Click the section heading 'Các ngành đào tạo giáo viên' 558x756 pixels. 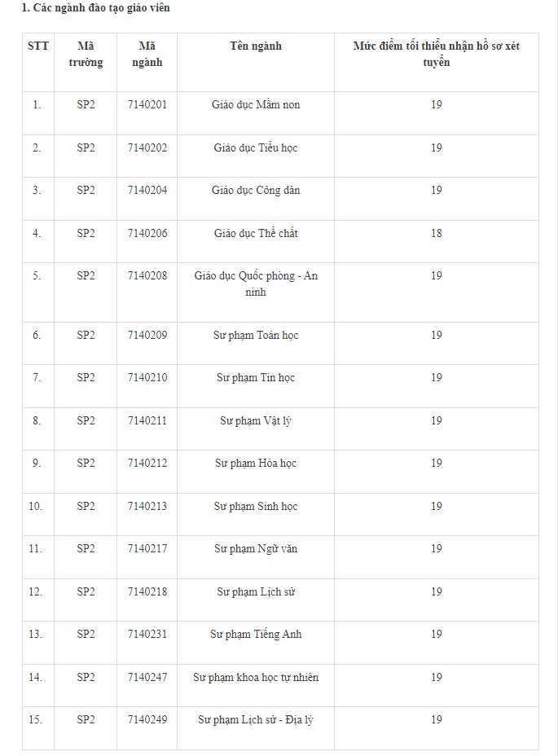point(95,8)
